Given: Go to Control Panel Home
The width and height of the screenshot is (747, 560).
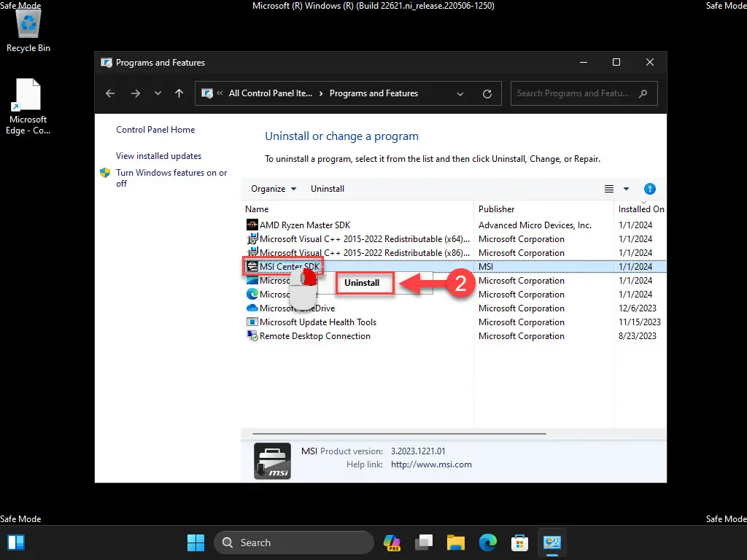Looking at the screenshot, I should click(x=155, y=130).
